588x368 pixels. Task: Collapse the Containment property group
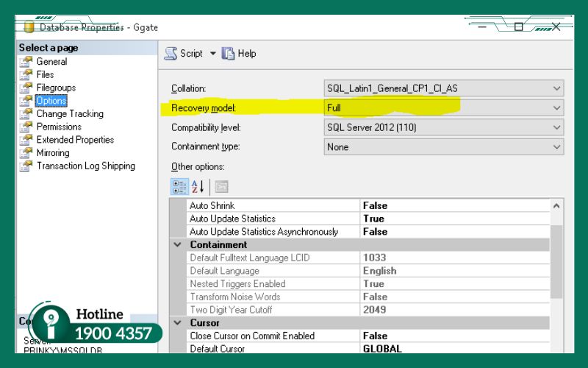tap(177, 244)
